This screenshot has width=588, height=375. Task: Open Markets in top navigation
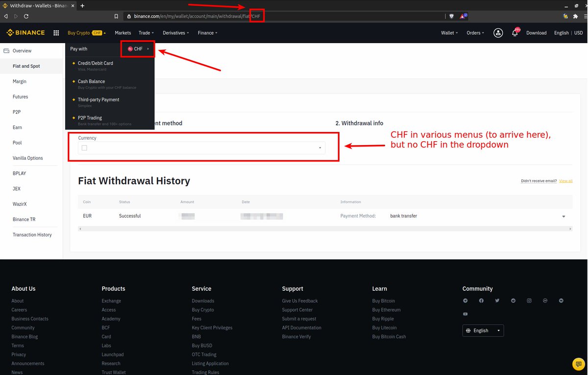click(123, 33)
